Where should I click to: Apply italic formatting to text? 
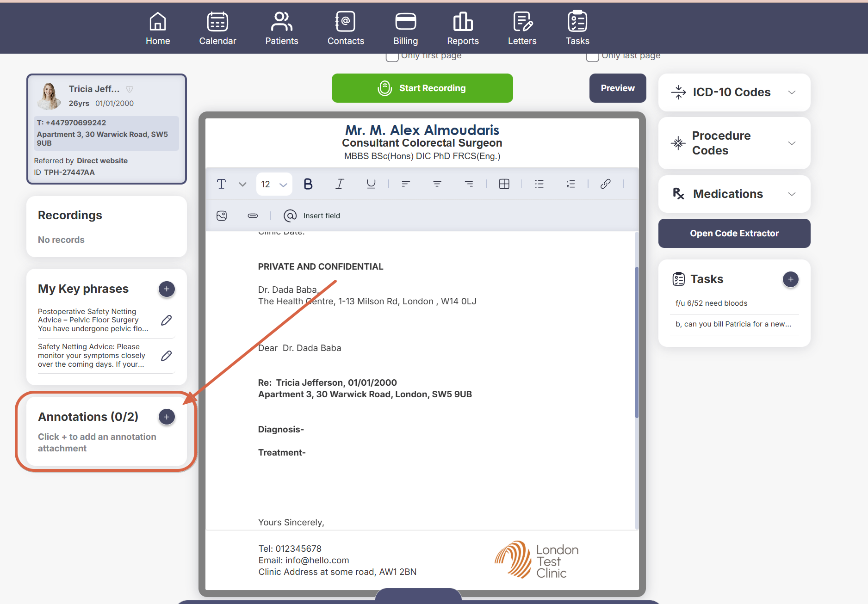339,184
